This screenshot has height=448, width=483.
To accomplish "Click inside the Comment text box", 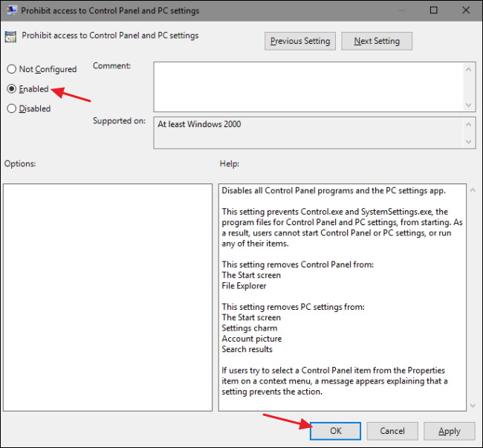I will [x=308, y=86].
